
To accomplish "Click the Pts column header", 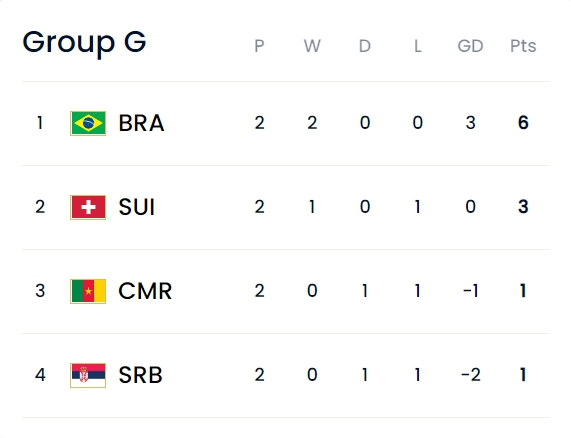I will pyautogui.click(x=523, y=46).
